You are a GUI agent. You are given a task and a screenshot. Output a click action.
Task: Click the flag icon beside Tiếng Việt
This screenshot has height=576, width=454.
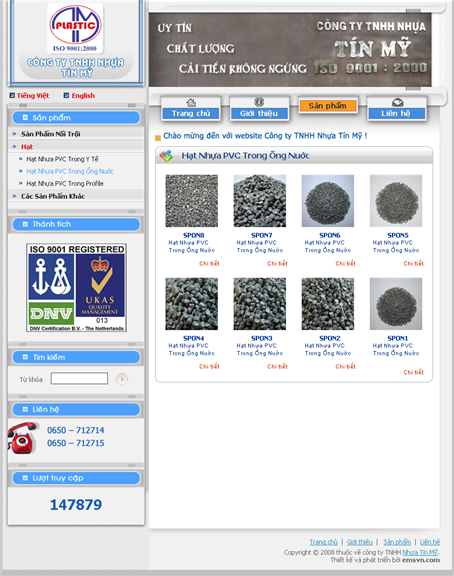12,96
